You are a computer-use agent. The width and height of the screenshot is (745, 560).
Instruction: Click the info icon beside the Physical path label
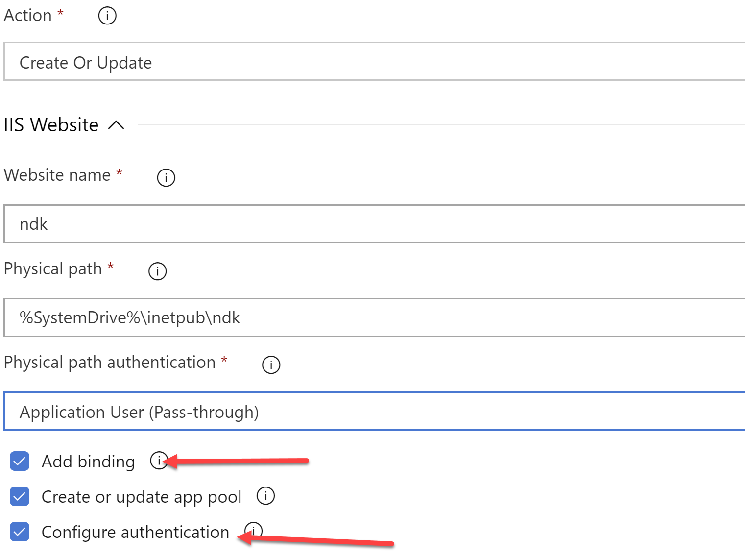pyautogui.click(x=157, y=271)
